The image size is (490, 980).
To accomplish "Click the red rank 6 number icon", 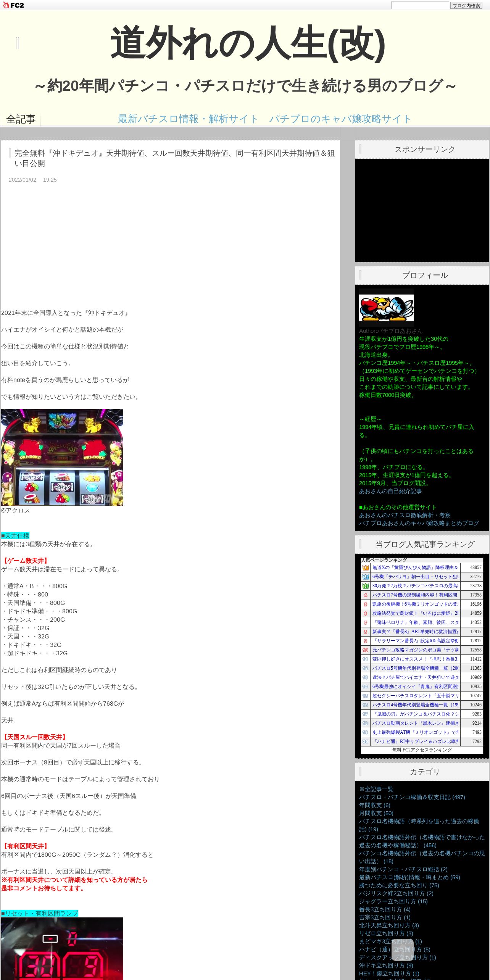I will point(365,613).
